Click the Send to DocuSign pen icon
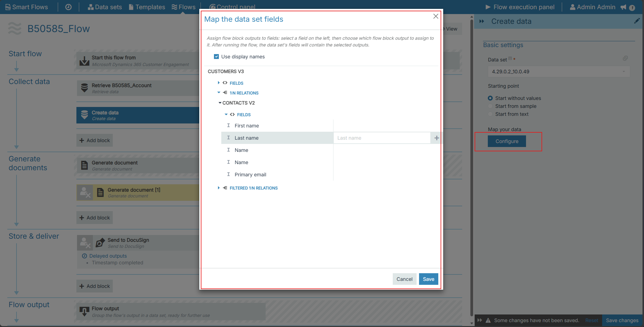Viewport: 644px width, 327px height. (x=100, y=243)
